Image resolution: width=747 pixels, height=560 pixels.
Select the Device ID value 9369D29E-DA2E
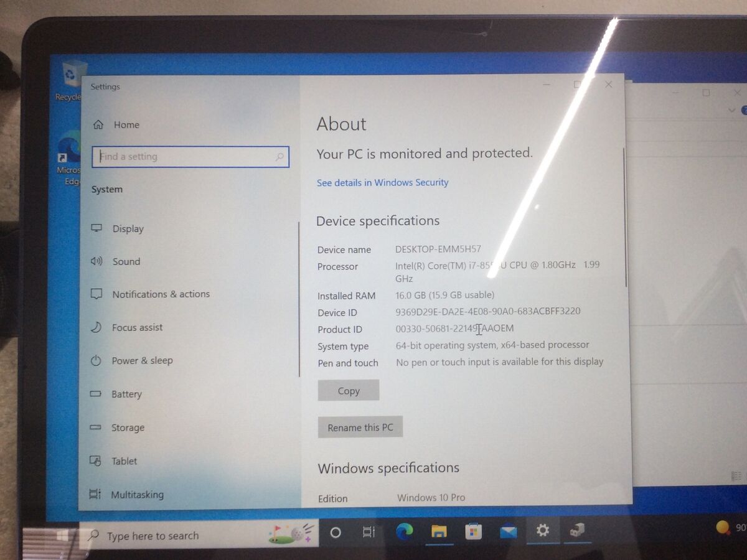tap(488, 311)
